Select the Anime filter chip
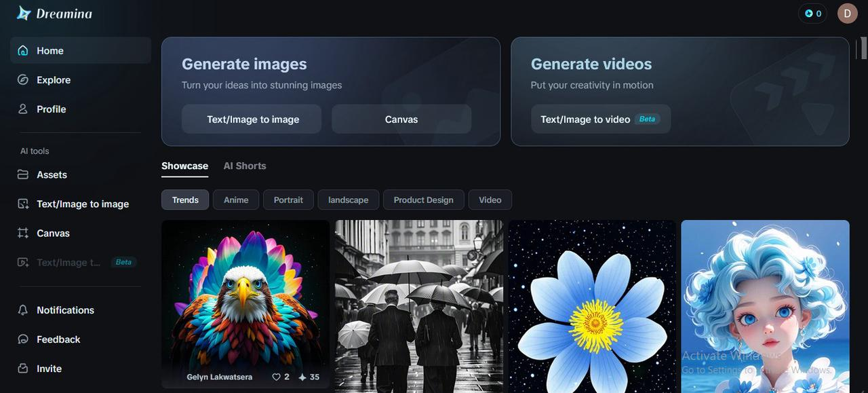The height and width of the screenshot is (393, 868). (x=236, y=200)
